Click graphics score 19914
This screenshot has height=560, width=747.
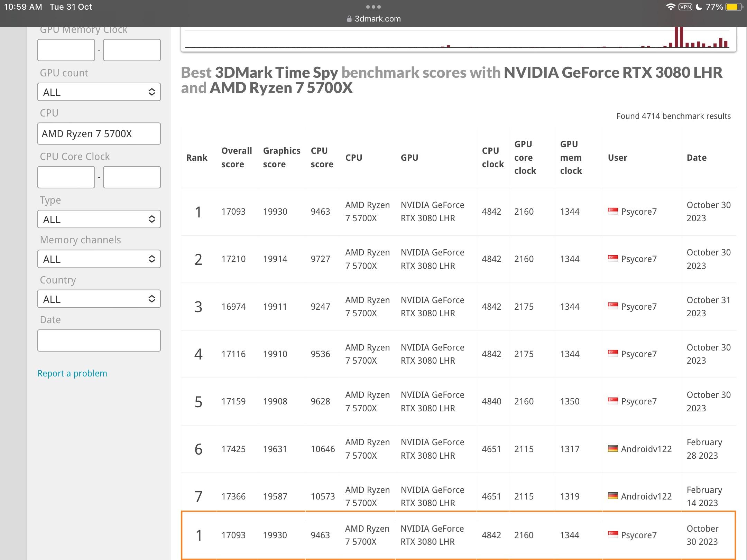(x=275, y=259)
